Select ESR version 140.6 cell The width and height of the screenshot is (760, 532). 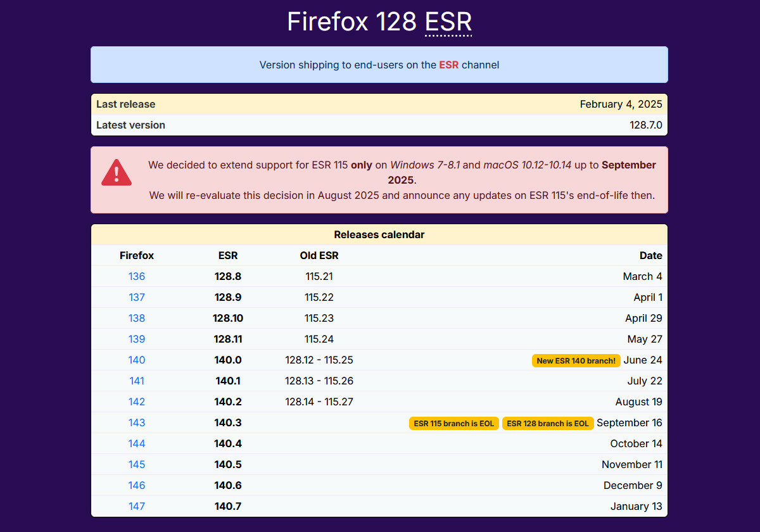[228, 485]
